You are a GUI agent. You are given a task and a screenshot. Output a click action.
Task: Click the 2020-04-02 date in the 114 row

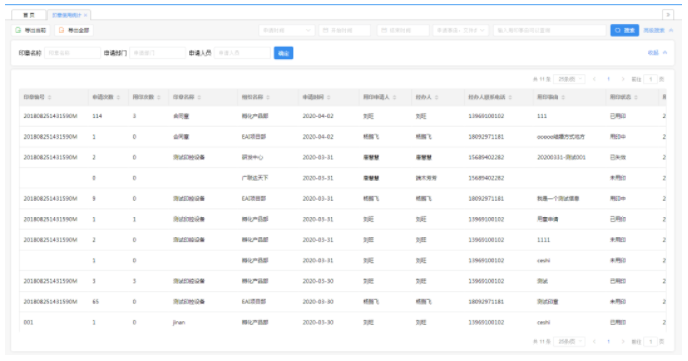pos(318,116)
